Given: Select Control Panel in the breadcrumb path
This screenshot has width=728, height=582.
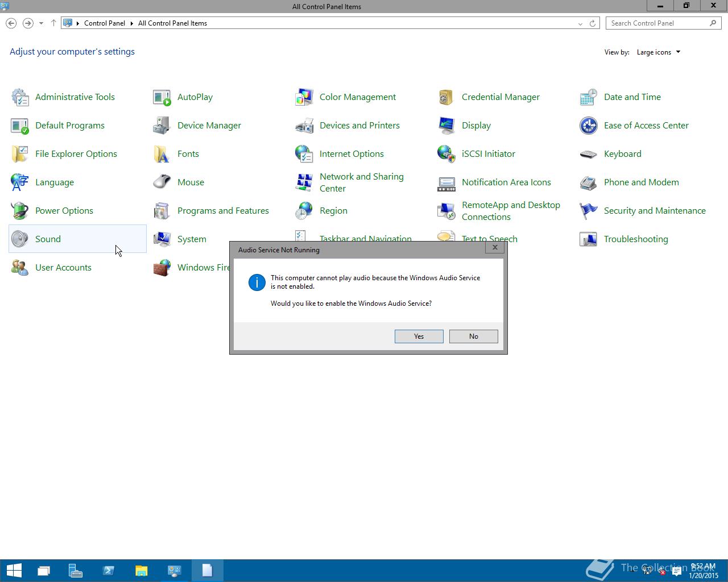Looking at the screenshot, I should (105, 23).
